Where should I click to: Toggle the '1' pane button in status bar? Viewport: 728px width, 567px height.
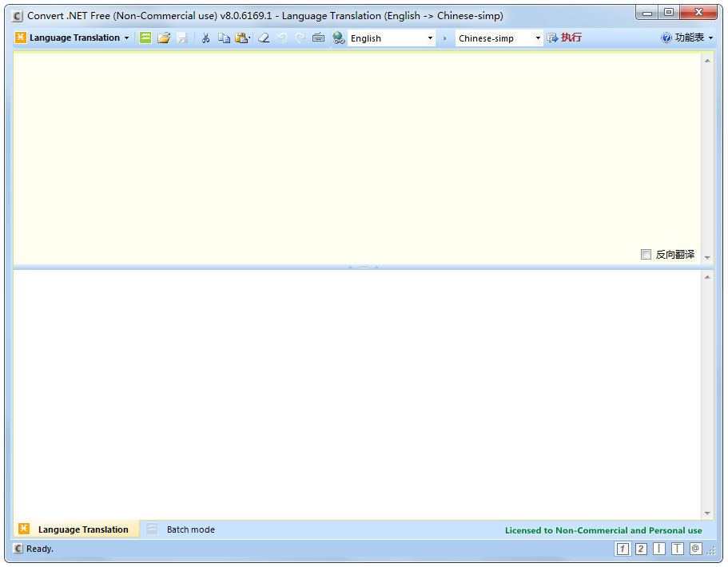623,549
